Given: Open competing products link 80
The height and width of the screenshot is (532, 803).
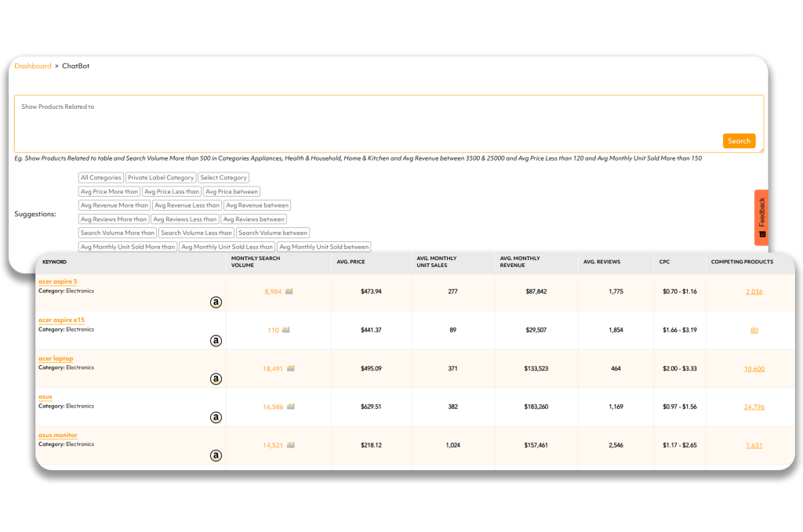Looking at the screenshot, I should (x=754, y=330).
